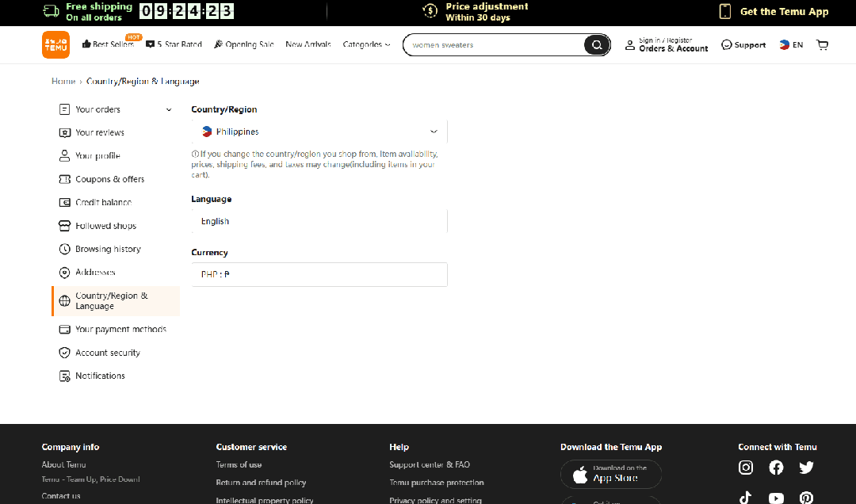This screenshot has width=856, height=504.
Task: Open the EN language selector in header
Action: [x=791, y=45]
